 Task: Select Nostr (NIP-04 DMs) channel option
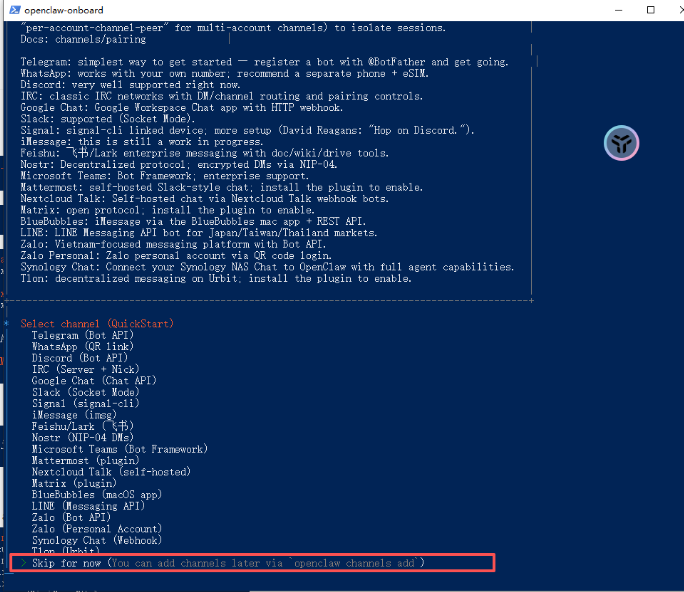(82, 437)
